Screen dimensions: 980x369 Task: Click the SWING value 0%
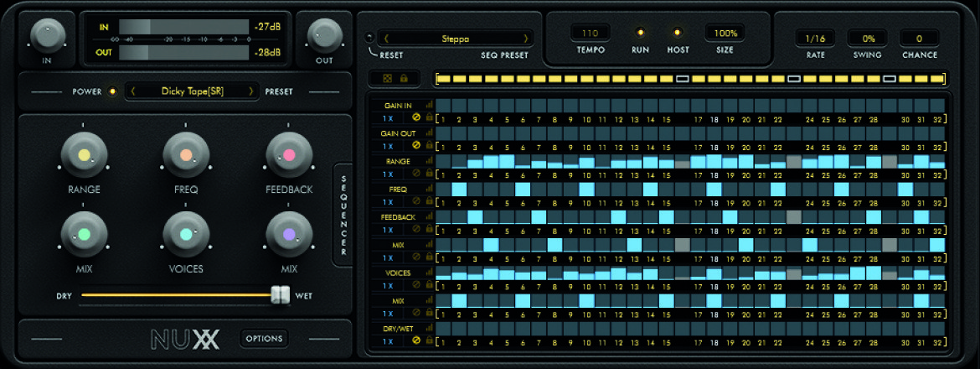(x=868, y=38)
